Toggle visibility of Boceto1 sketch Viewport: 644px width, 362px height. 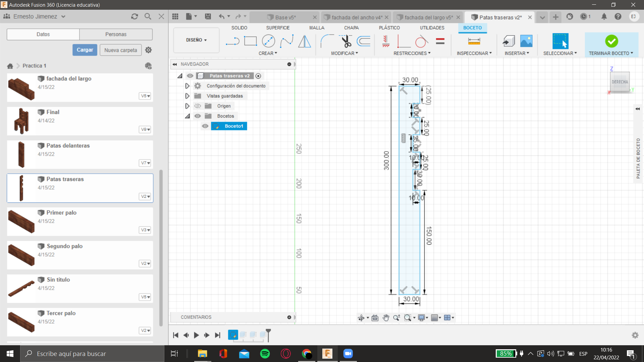pyautogui.click(x=205, y=126)
